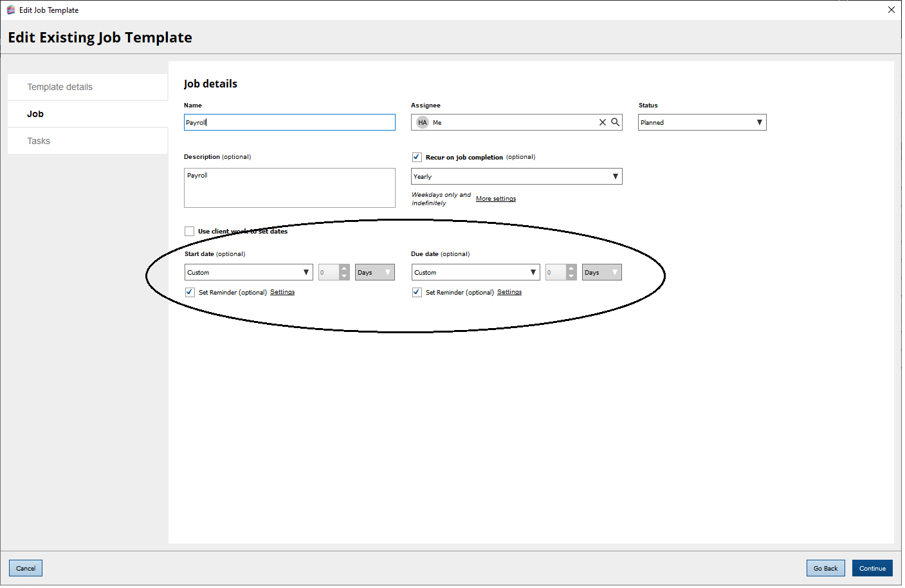Toggle the start date Set Reminder checkbox

[190, 292]
